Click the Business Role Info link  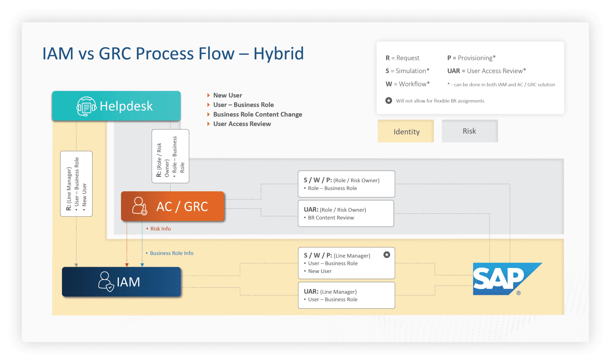(172, 253)
